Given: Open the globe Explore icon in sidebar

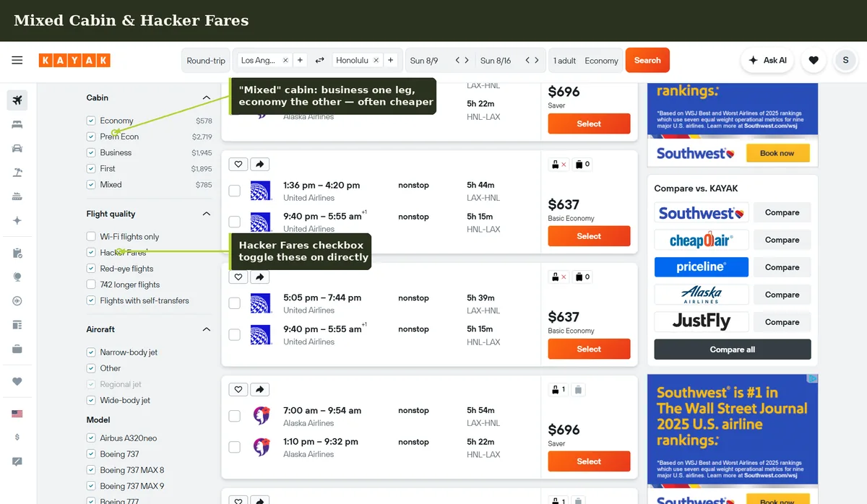Looking at the screenshot, I should click(x=17, y=277).
